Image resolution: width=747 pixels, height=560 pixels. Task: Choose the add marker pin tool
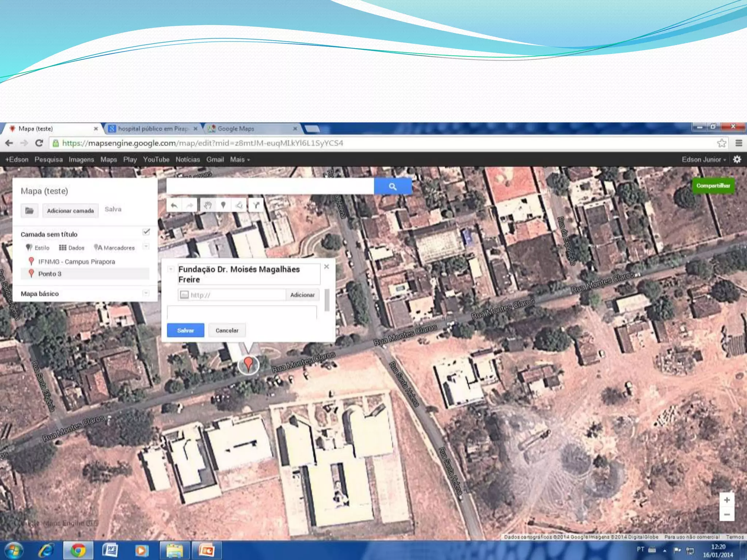[x=223, y=205]
